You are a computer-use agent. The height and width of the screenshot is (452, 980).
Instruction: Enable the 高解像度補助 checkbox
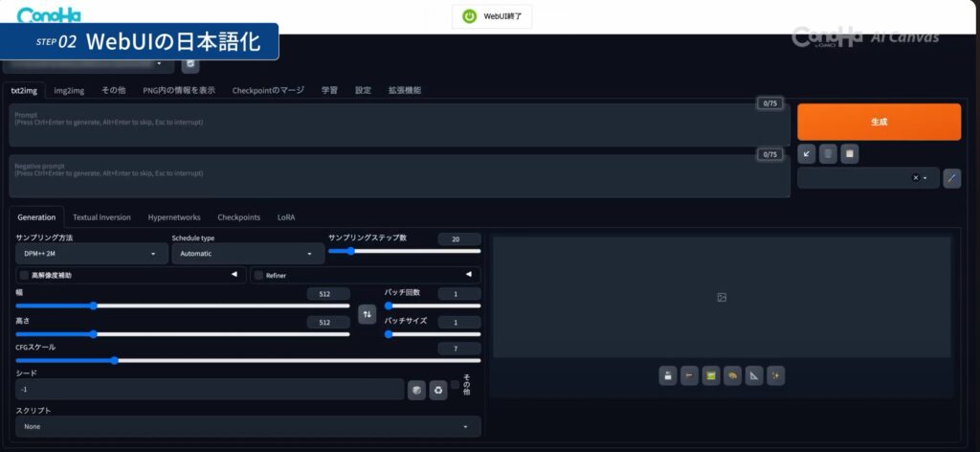point(24,275)
